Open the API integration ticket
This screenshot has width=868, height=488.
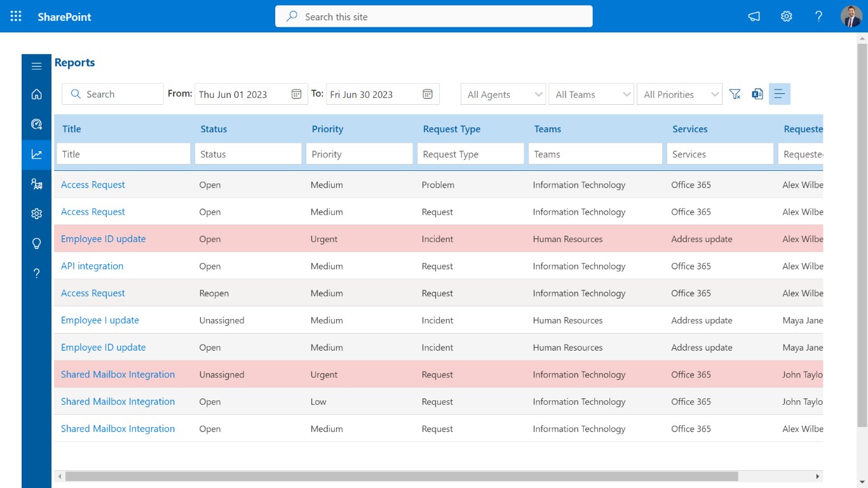[92, 266]
